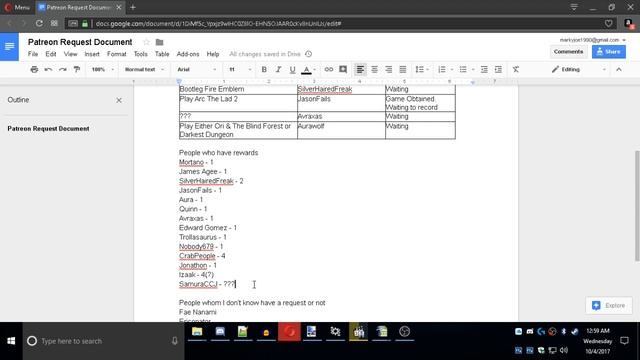The width and height of the screenshot is (640, 360).
Task: Jump to Patreon Request Document outline heading
Action: (48, 129)
